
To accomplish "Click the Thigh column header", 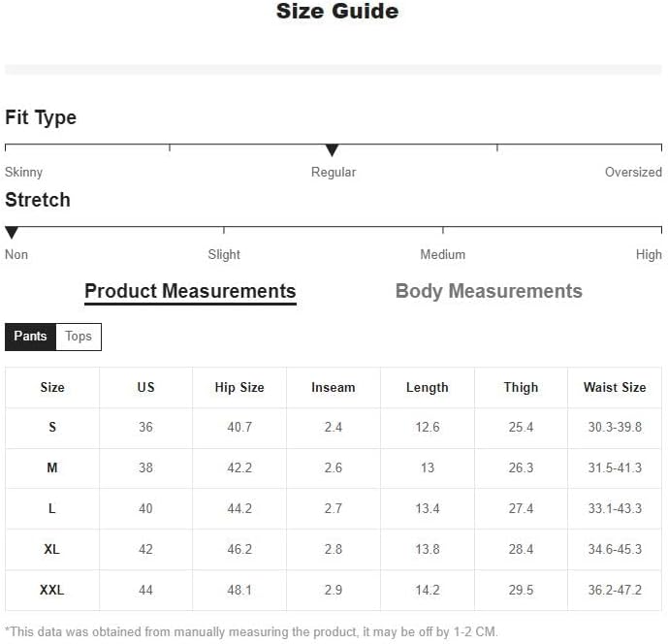I will [521, 387].
